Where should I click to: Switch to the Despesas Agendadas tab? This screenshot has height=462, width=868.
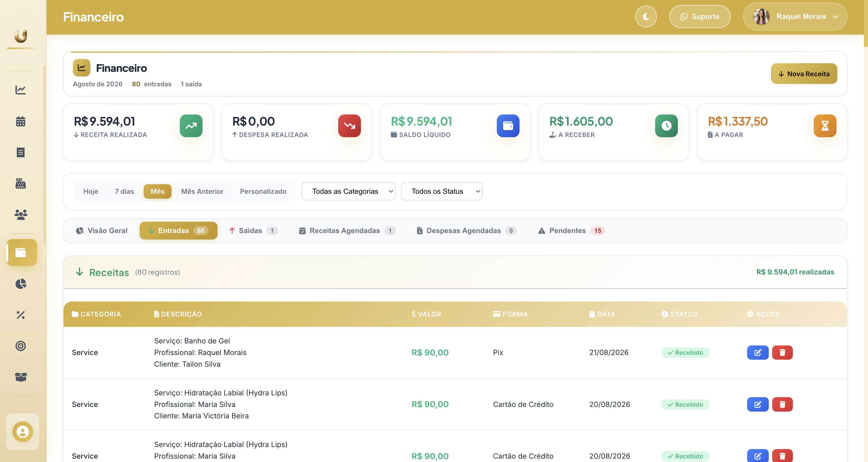466,230
